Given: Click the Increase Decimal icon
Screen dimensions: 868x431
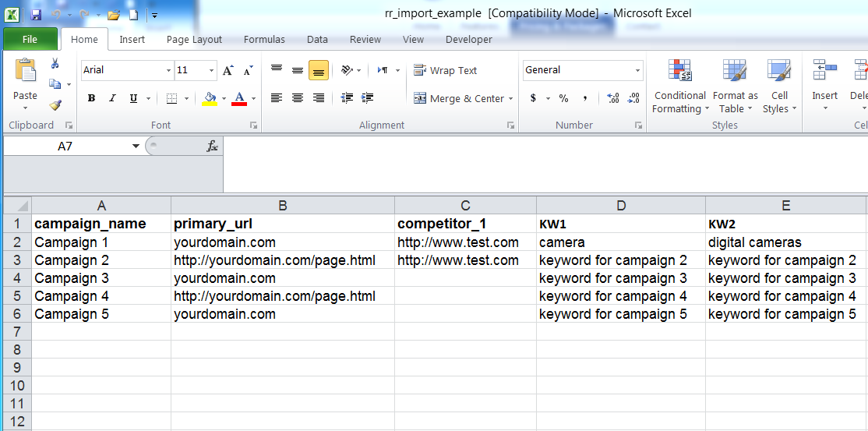Looking at the screenshot, I should pyautogui.click(x=613, y=98).
